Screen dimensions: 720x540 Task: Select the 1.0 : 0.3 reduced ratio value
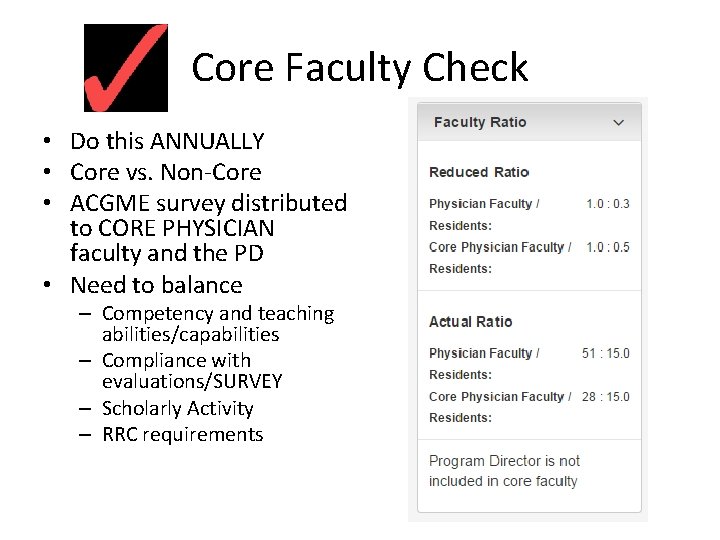608,204
